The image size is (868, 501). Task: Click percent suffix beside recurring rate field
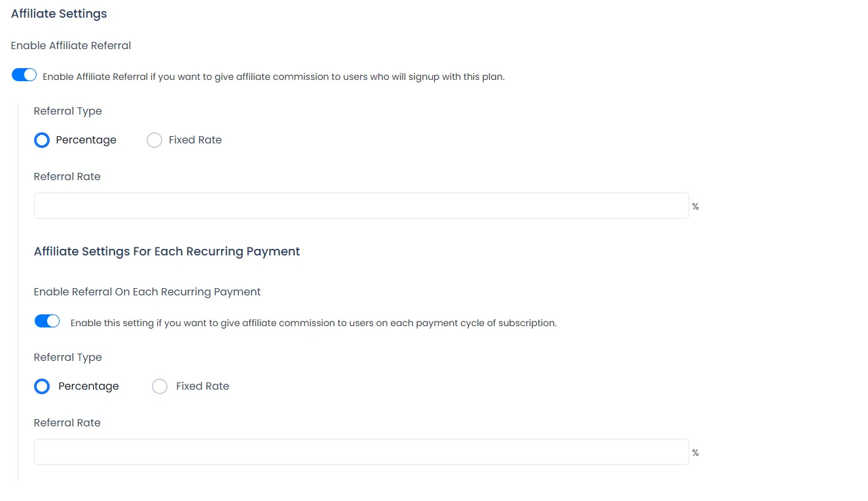tap(695, 453)
